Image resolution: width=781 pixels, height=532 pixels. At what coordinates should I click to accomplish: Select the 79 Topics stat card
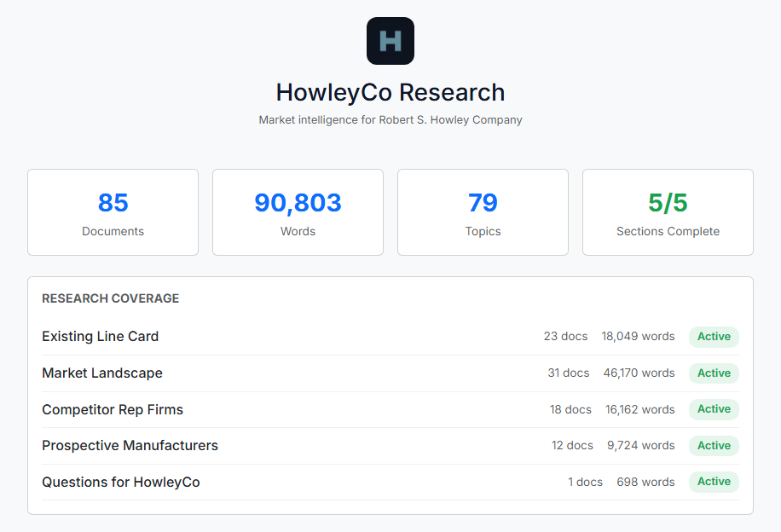click(x=483, y=212)
